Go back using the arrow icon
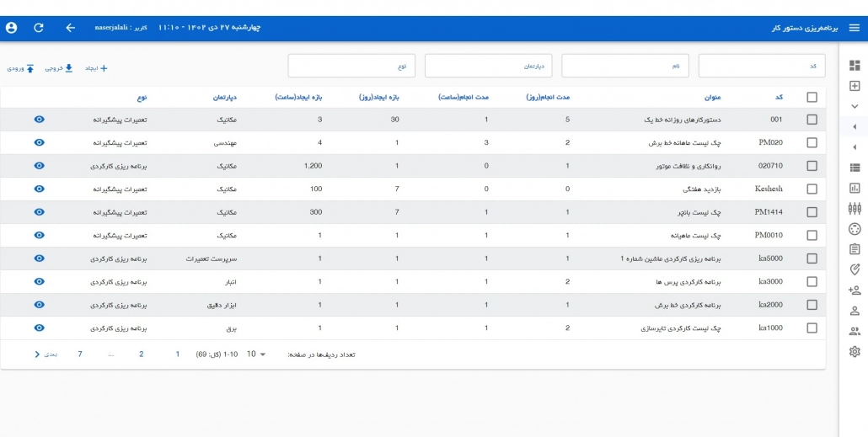This screenshot has height=437, width=868. [70, 28]
